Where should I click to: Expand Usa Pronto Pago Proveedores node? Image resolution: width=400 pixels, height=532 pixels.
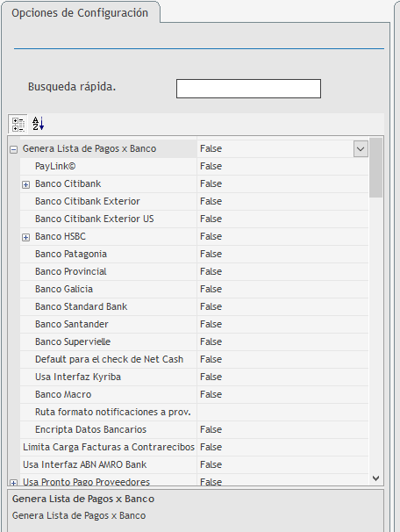pyautogui.click(x=13, y=483)
